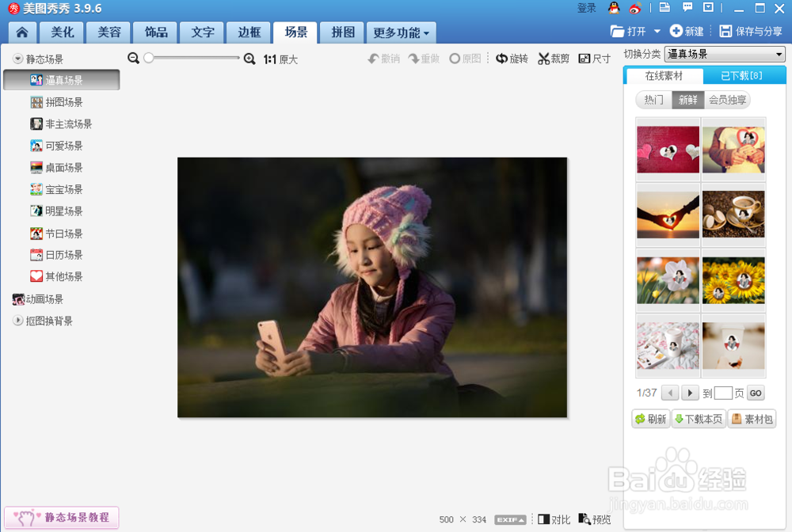Click the zoom in magnifier
Image resolution: width=792 pixels, height=532 pixels.
tap(249, 59)
